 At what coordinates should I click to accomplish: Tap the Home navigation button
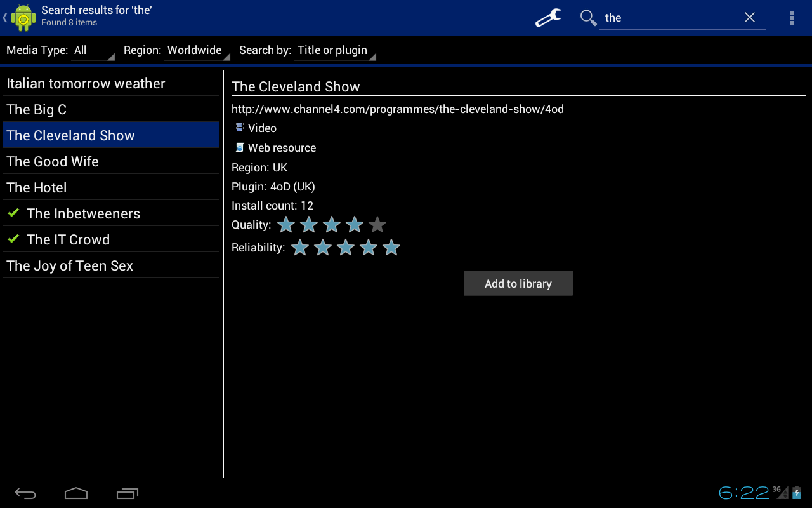pos(76,493)
